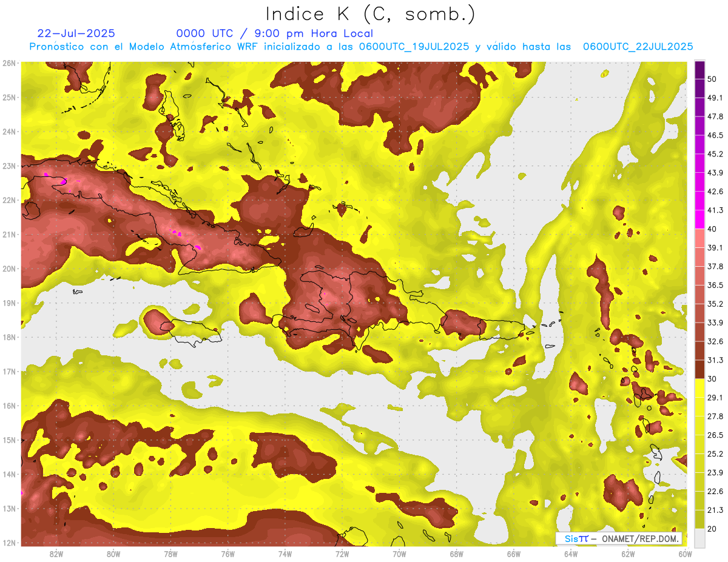
Task: Click the "50" color bar label
Action: tap(712, 79)
